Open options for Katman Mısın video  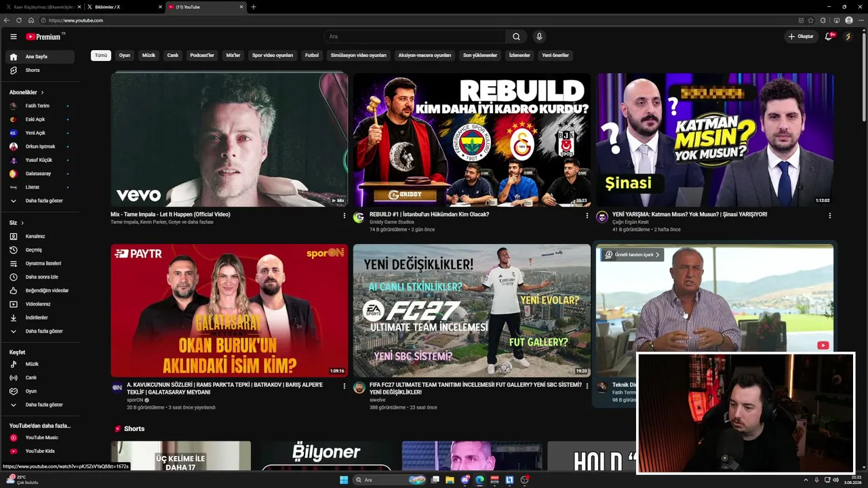[829, 216]
